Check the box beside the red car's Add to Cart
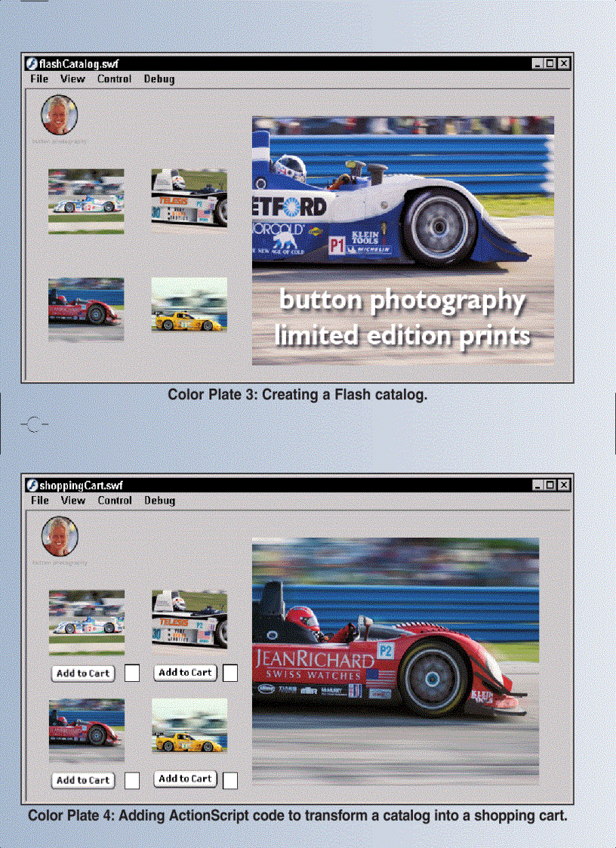Viewport: 616px width, 848px height. coord(131,780)
